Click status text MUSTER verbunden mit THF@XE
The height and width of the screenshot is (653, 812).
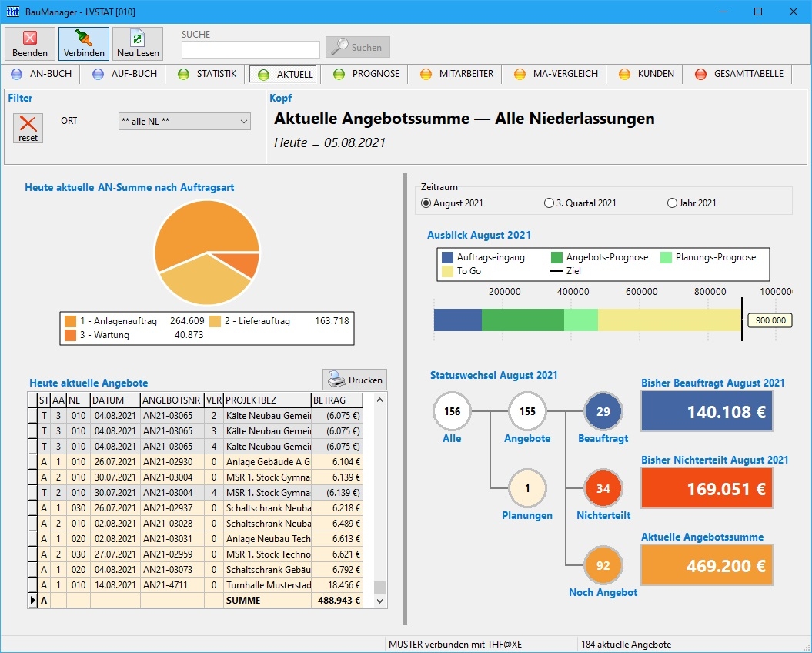click(455, 645)
